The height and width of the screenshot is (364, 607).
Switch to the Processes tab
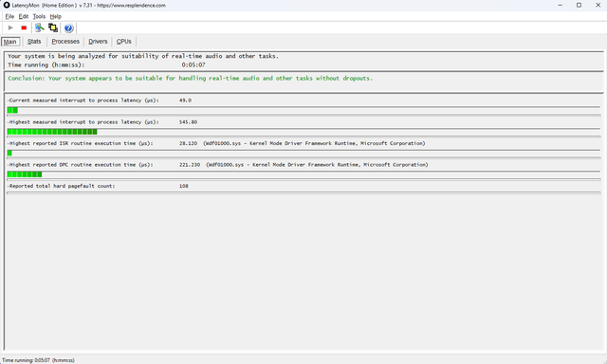(65, 42)
